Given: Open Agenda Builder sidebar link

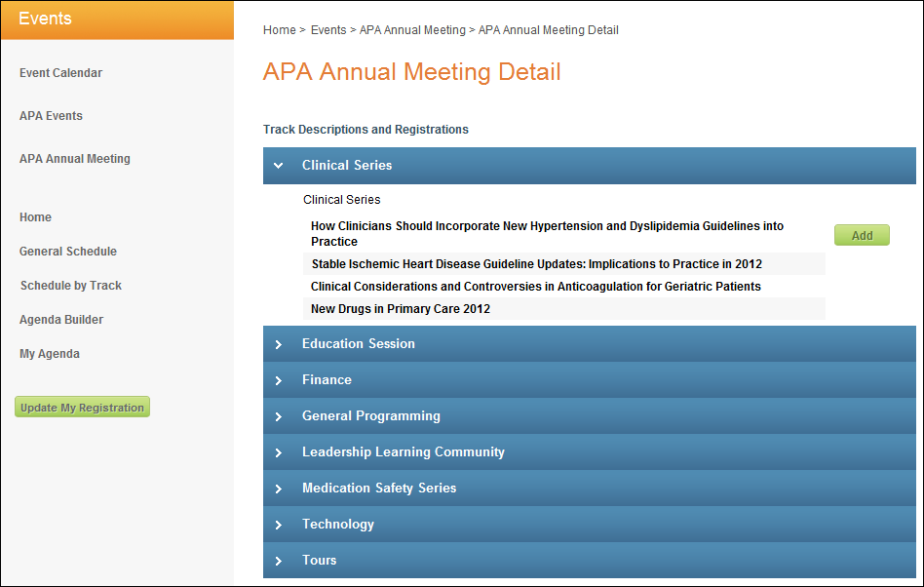Looking at the screenshot, I should [61, 320].
